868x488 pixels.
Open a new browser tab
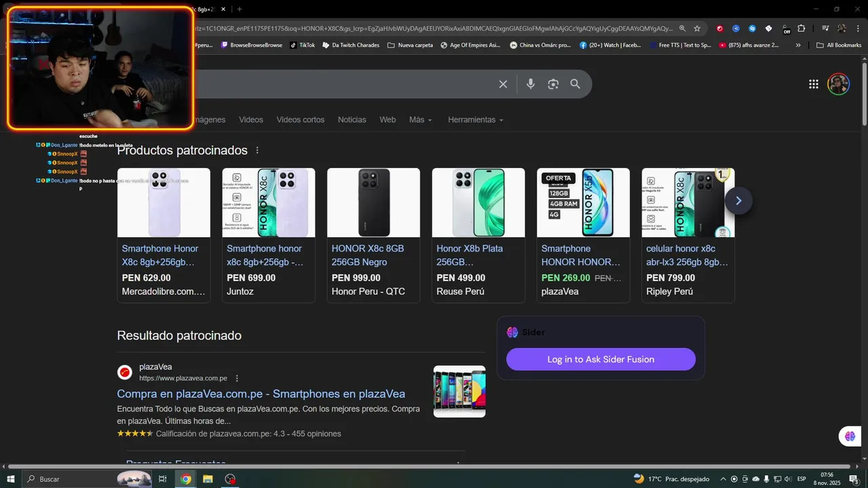pos(239,9)
